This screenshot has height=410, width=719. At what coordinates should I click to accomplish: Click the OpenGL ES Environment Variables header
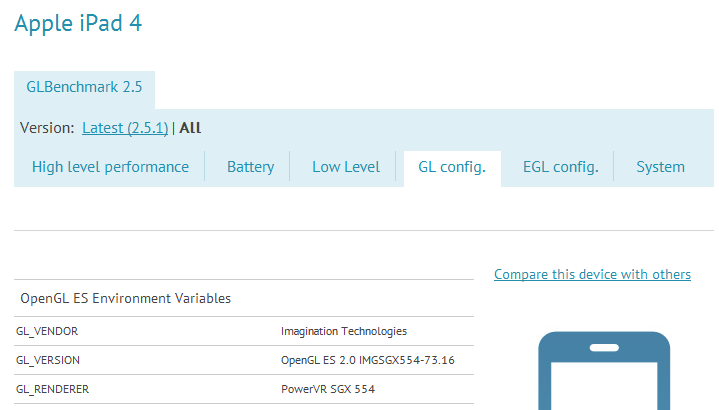pyautogui.click(x=125, y=299)
